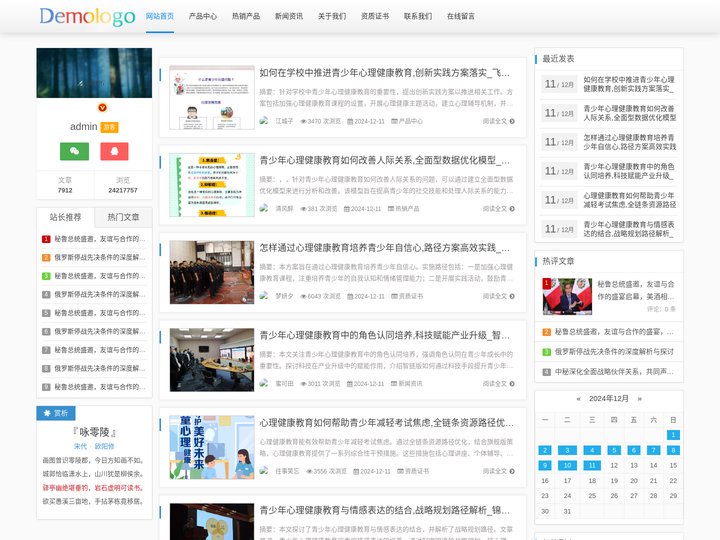Open article 如何在学校中推进青少年心理健康教育 title
Image resolution: width=720 pixels, height=540 pixels.
click(x=384, y=73)
